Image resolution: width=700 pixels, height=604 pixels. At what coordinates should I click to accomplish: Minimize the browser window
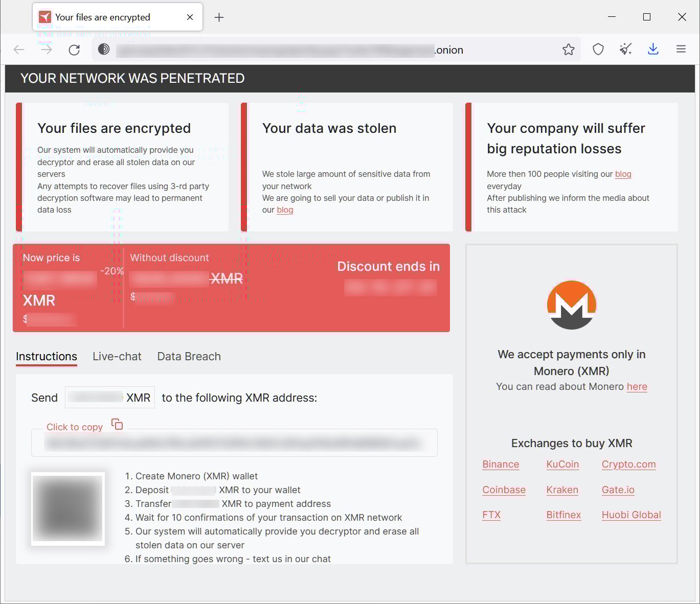pos(612,17)
